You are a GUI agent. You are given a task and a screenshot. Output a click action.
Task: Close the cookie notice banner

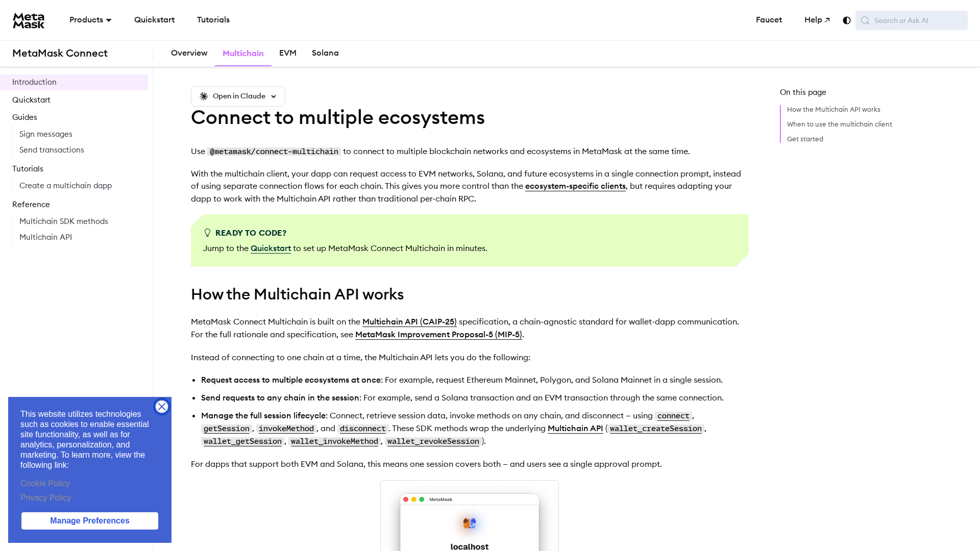click(162, 407)
